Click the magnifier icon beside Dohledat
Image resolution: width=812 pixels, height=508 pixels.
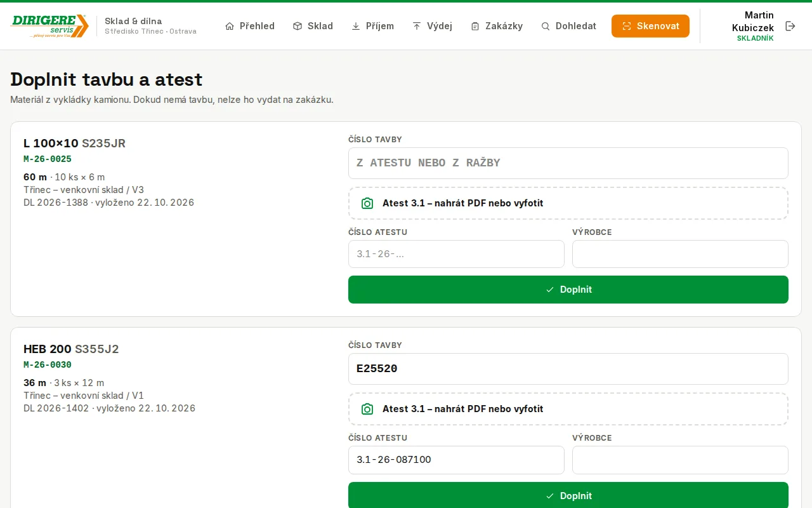546,26
